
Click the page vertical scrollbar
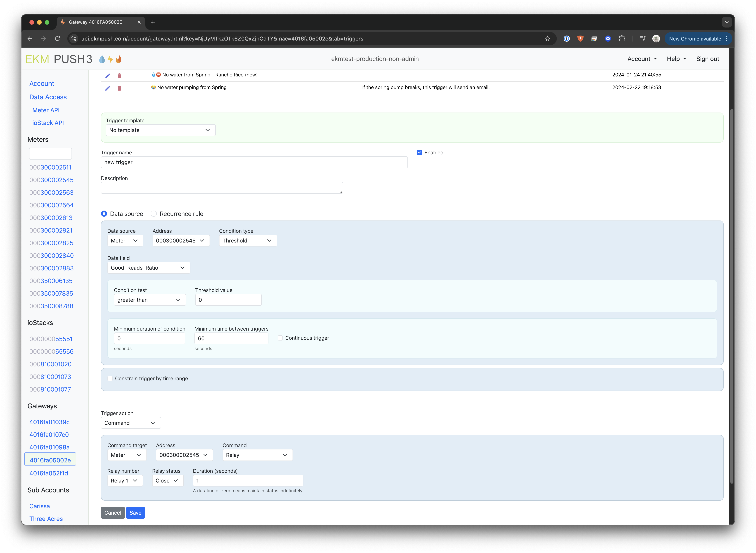click(732, 295)
